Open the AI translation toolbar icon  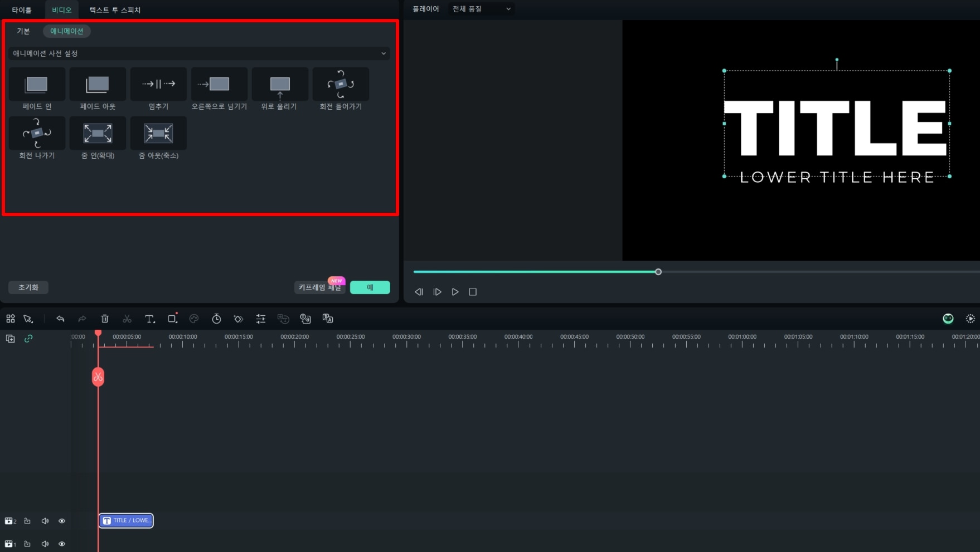point(328,319)
